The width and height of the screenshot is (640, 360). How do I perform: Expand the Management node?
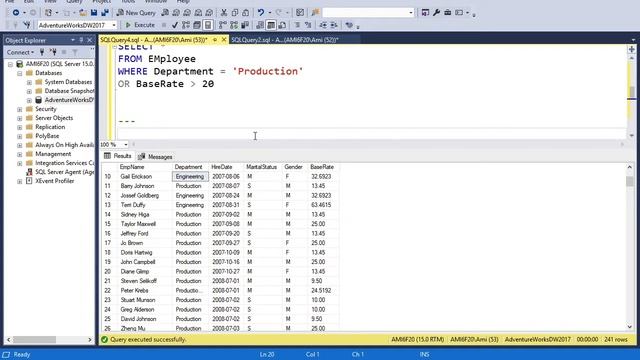[x=20, y=154]
